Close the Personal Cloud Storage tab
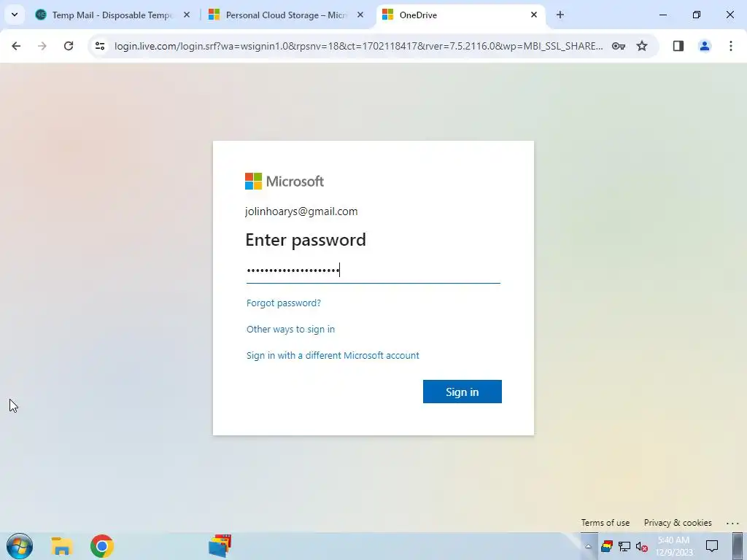Image resolution: width=747 pixels, height=560 pixels. [360, 15]
